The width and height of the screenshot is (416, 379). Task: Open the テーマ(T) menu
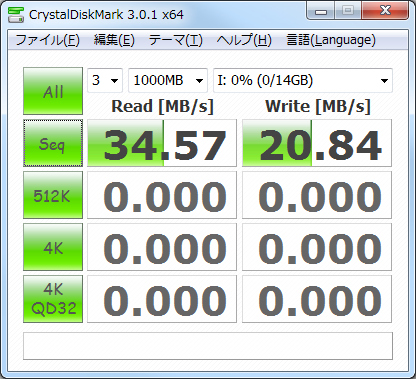pos(175,40)
